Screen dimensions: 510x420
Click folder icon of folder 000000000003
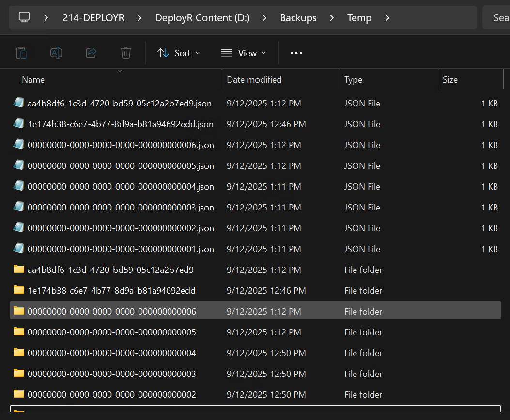tap(19, 373)
